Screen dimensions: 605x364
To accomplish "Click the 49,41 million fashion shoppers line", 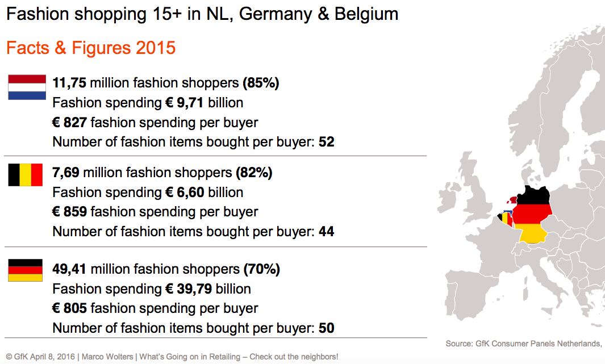I will [x=166, y=269].
